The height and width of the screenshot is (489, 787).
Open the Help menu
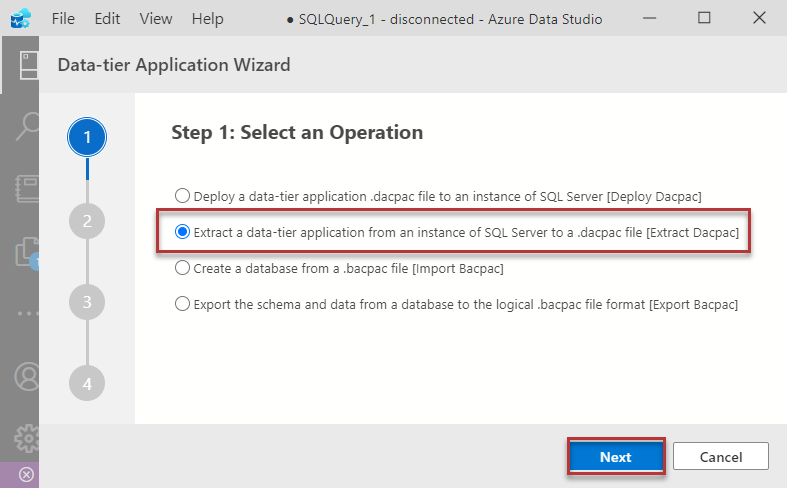(207, 19)
